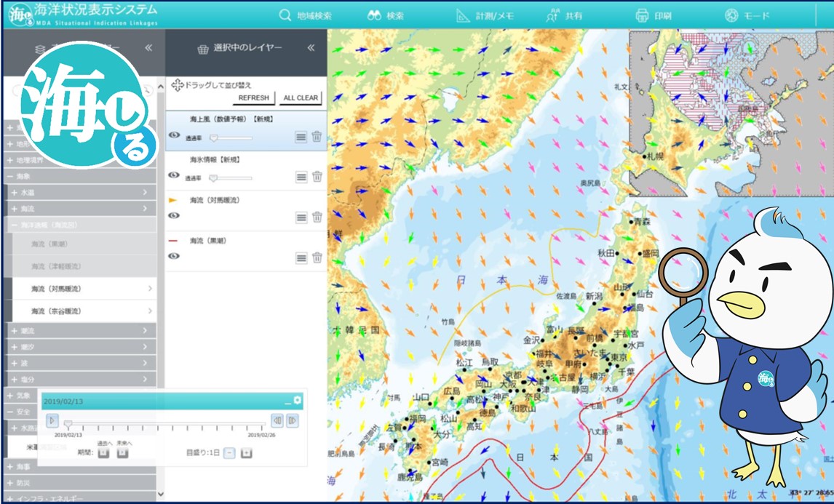Step forward one frame in the time slider
Image resolution: width=834 pixels, height=504 pixels.
[x=292, y=421]
